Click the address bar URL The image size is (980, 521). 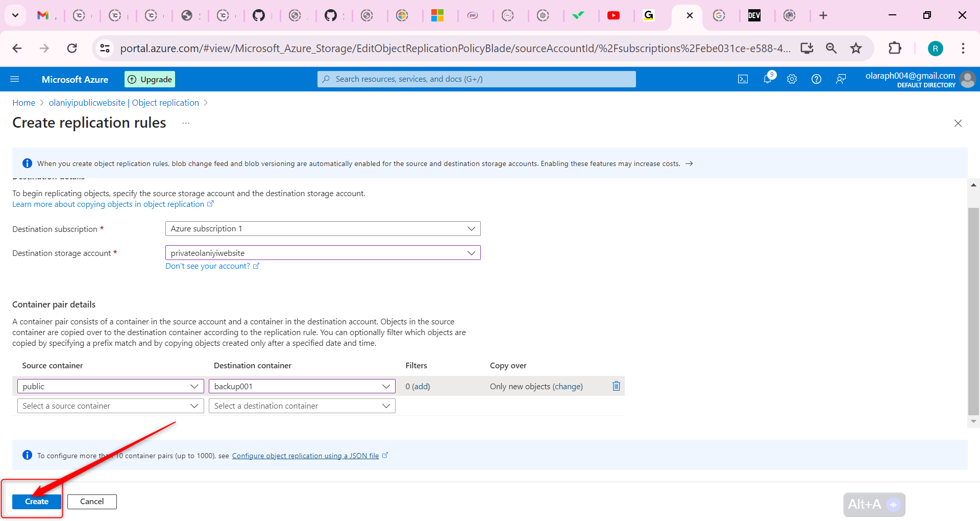(455, 48)
